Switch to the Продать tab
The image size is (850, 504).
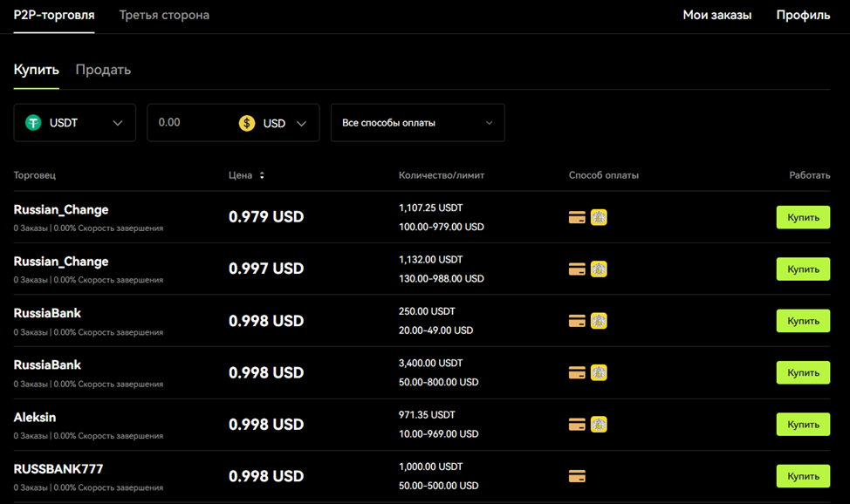click(103, 70)
